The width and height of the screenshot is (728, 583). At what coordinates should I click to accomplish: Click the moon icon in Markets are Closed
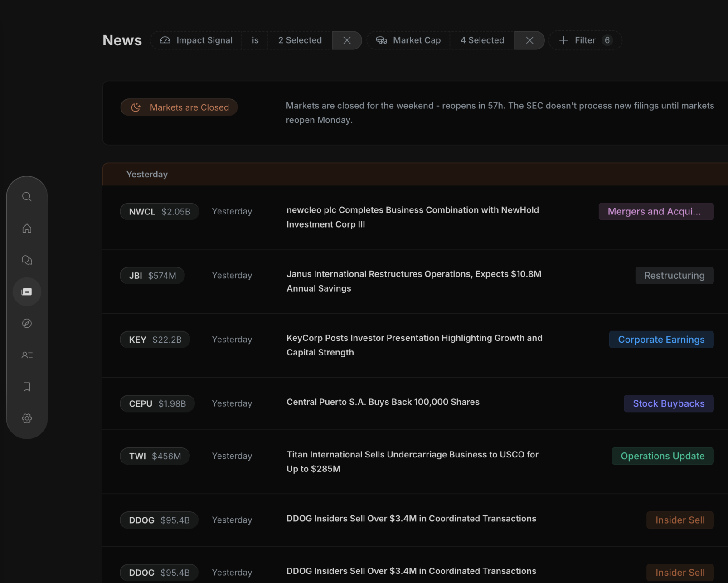point(136,107)
